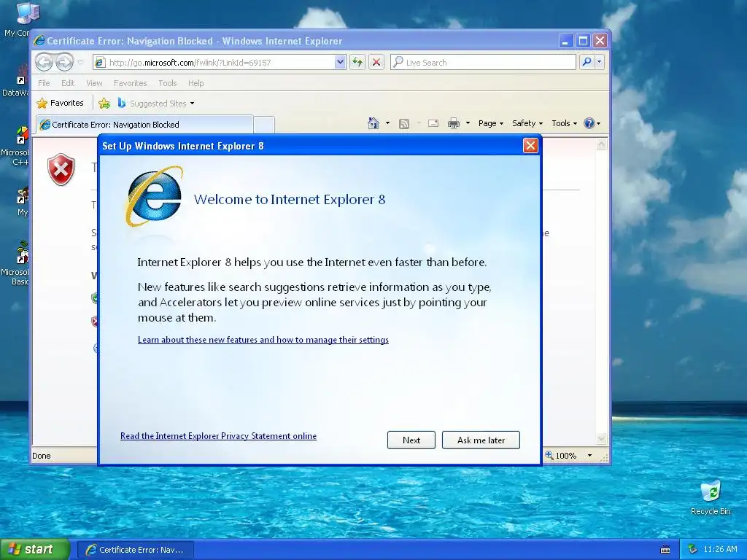This screenshot has height=560, width=747.
Task: Click the Next button in the setup dialog
Action: tap(411, 440)
